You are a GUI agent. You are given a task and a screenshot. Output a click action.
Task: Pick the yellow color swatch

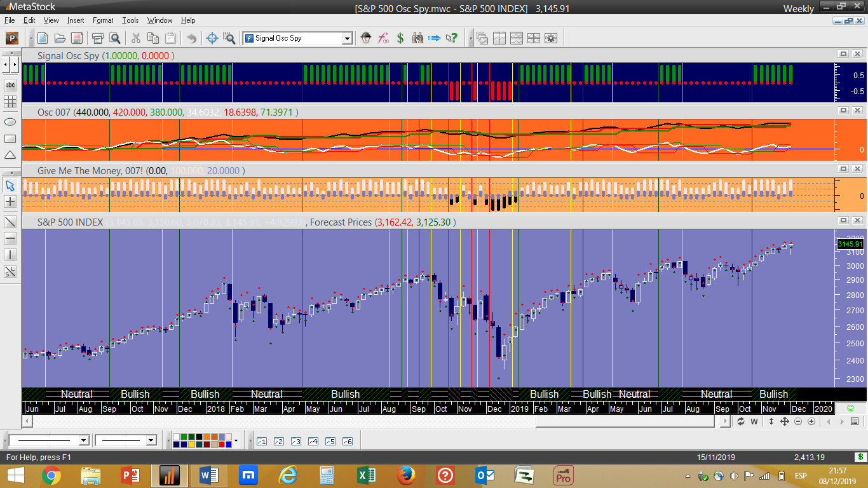click(193, 444)
